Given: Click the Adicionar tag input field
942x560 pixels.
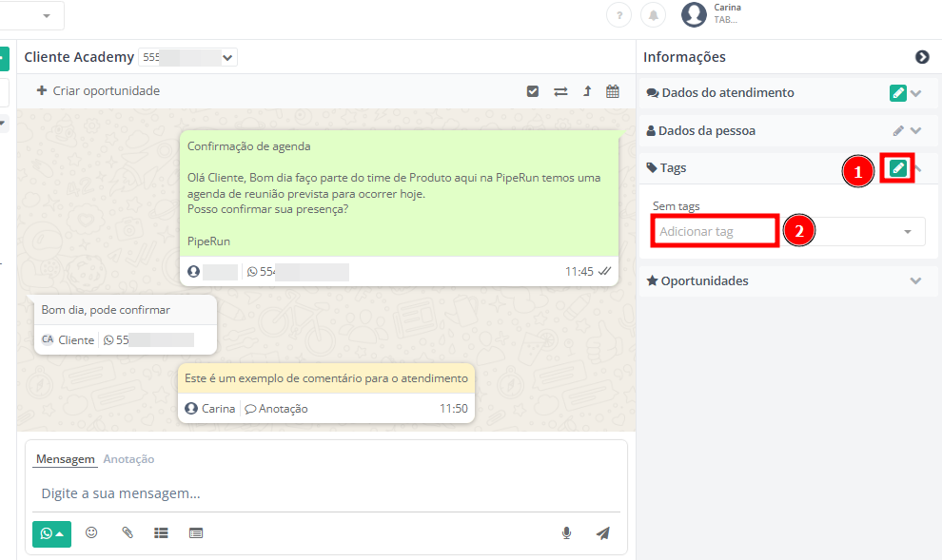Looking at the screenshot, I should click(716, 232).
